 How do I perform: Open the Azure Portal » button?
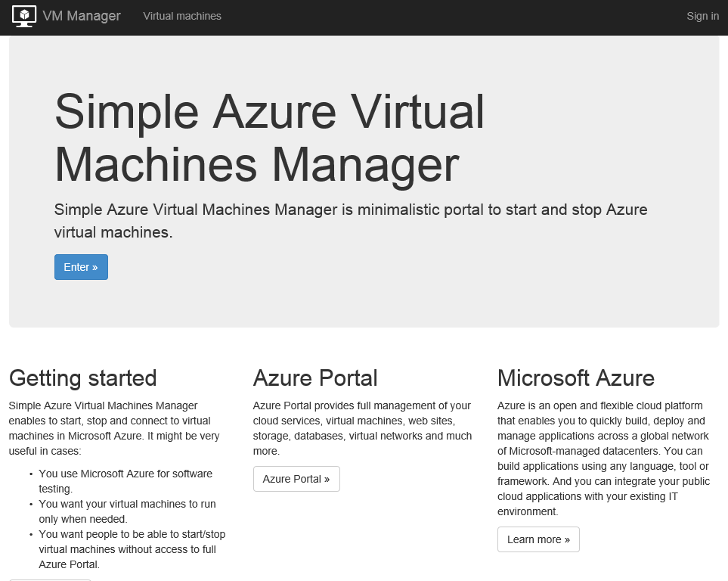296,479
